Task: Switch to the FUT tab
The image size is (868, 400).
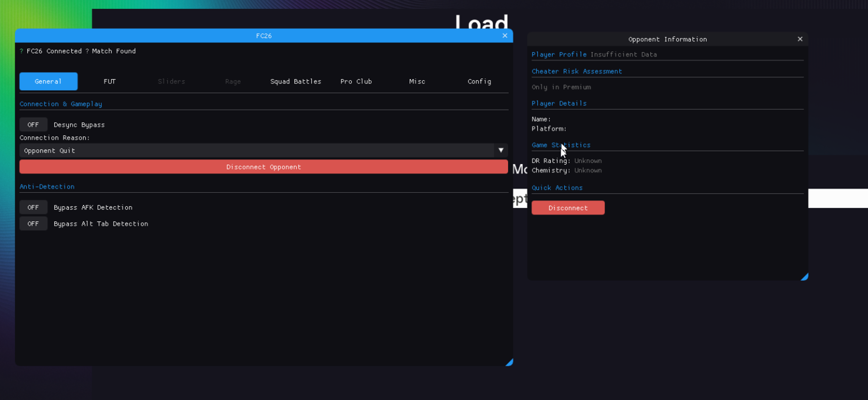Action: 110,81
